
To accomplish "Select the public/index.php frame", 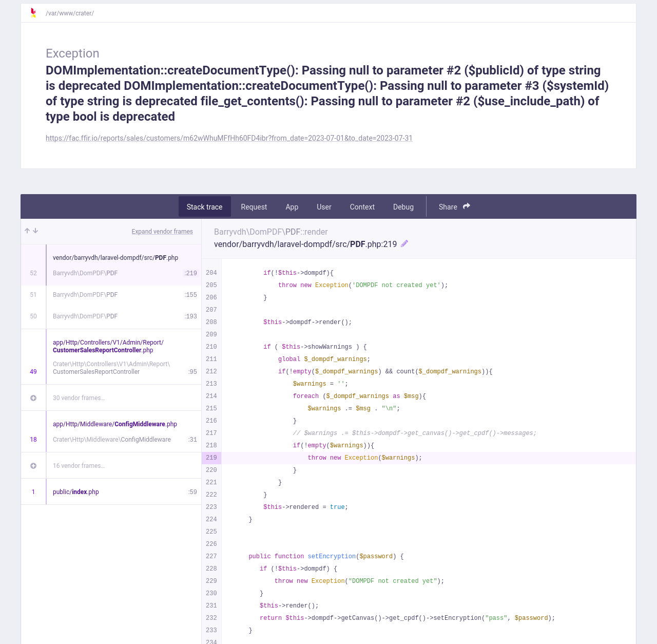I will [113, 491].
